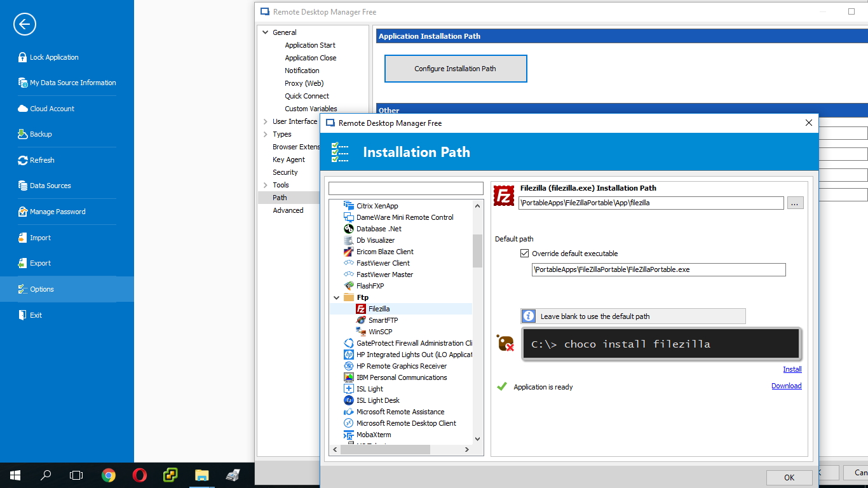Click the Filezilla icon in the tree
Screen dimensions: 868x488
(361, 309)
